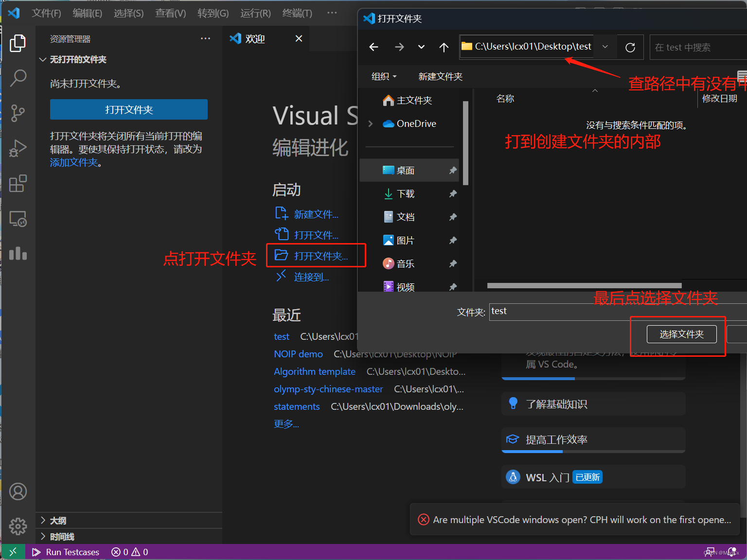Screen dimensions: 747x560
Task: Open Run and Debug view
Action: pos(18,148)
